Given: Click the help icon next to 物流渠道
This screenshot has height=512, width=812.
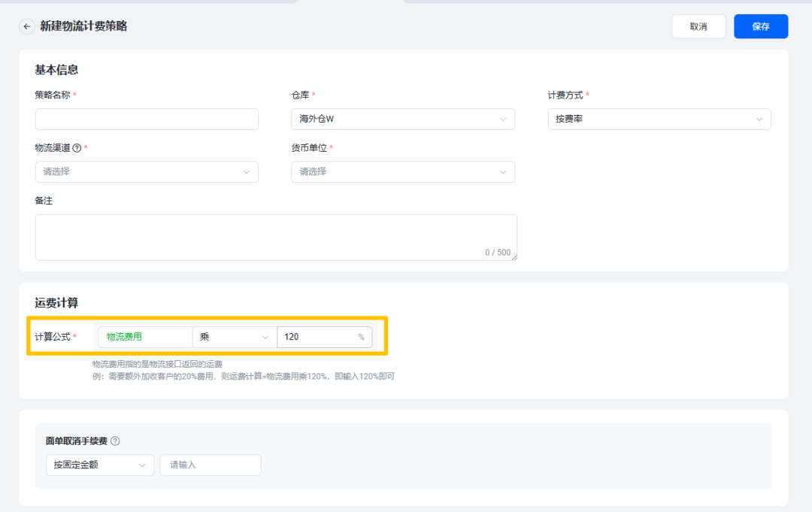Looking at the screenshot, I should (x=77, y=148).
